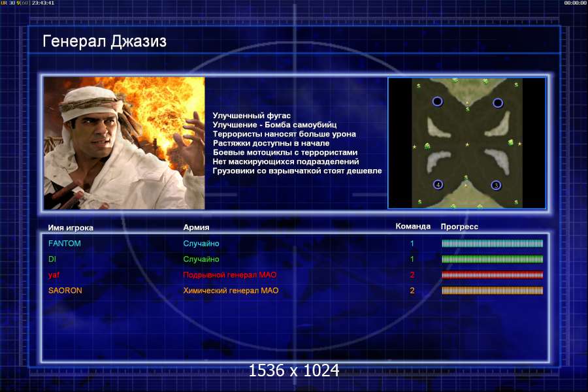Click "Случайно" army in DI's row
Screen dimensions: 588x392
pos(201,259)
